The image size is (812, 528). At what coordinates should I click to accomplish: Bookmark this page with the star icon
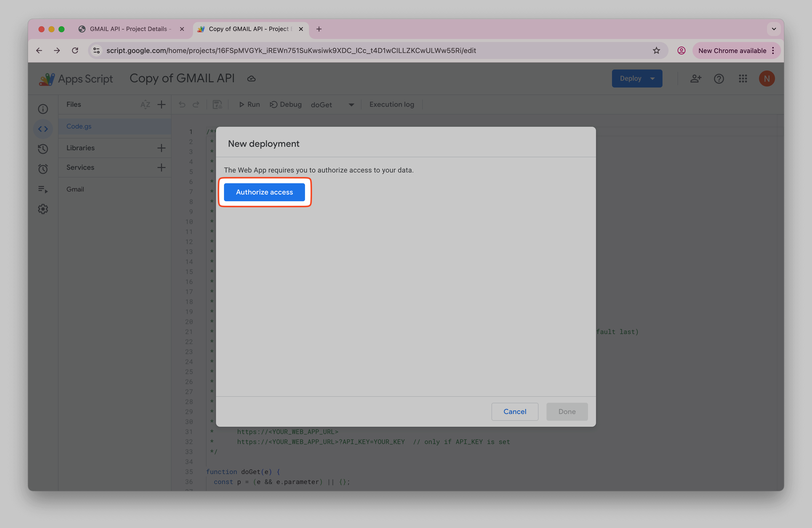(656, 50)
